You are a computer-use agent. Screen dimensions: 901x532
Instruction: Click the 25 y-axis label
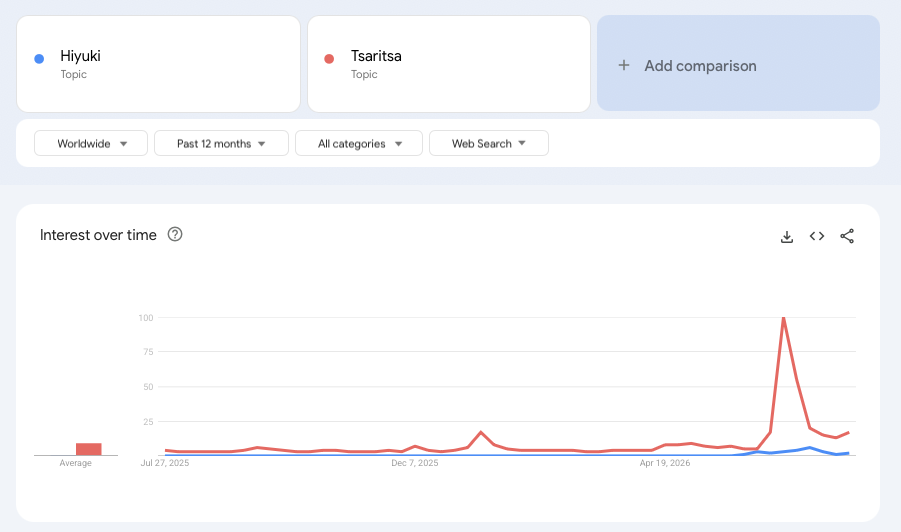pos(148,422)
